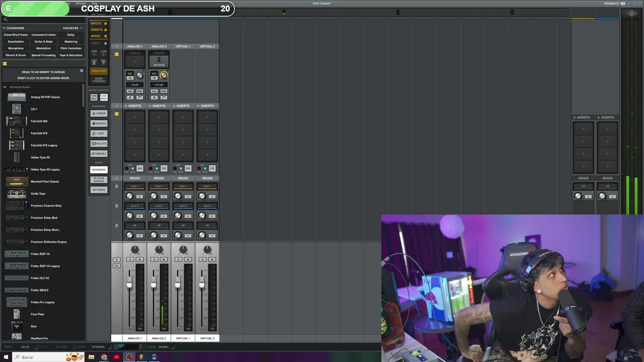Collapse the Universal Audio plug-in list
This screenshot has height=362, width=644.
5,87
